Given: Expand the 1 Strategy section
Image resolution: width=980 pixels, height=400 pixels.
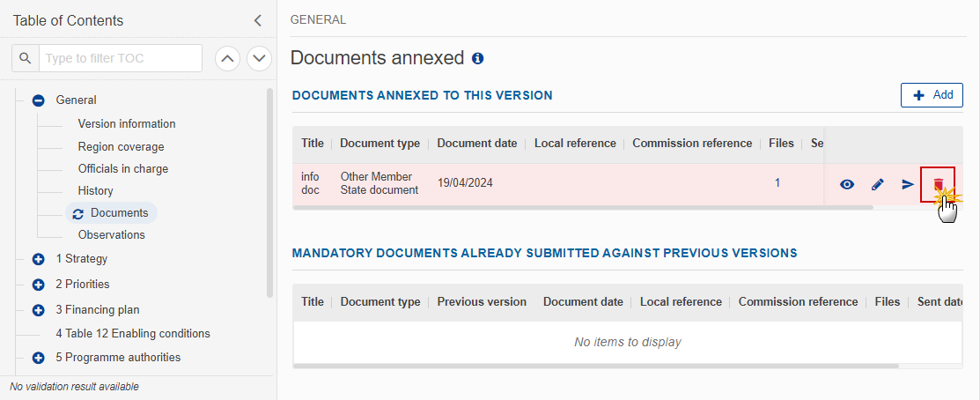Looking at the screenshot, I should (38, 259).
